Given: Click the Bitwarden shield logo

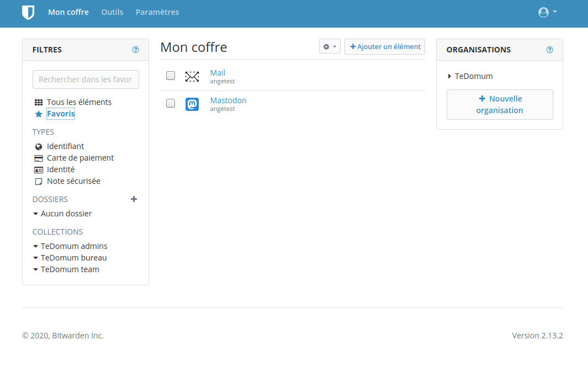Looking at the screenshot, I should [28, 12].
